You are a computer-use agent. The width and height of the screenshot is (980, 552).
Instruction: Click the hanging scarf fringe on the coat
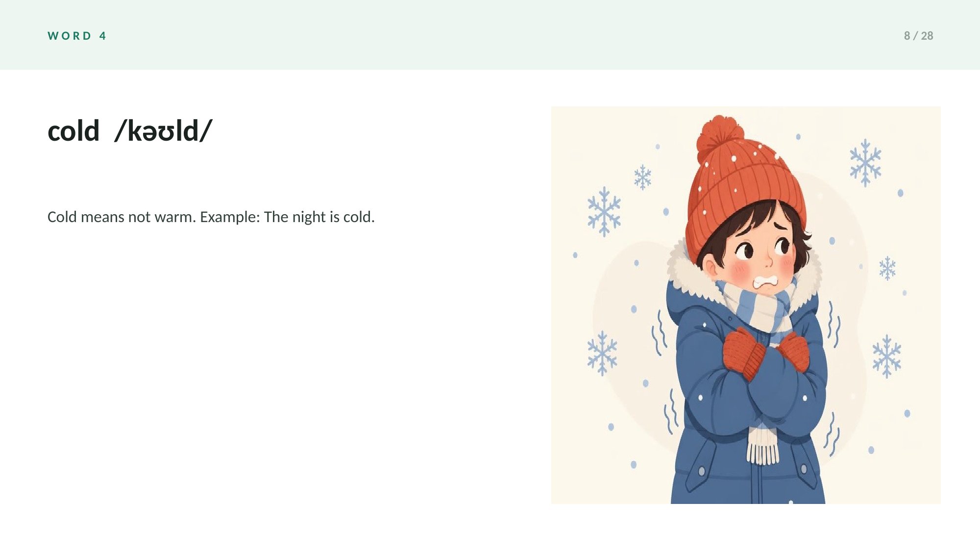point(762,445)
